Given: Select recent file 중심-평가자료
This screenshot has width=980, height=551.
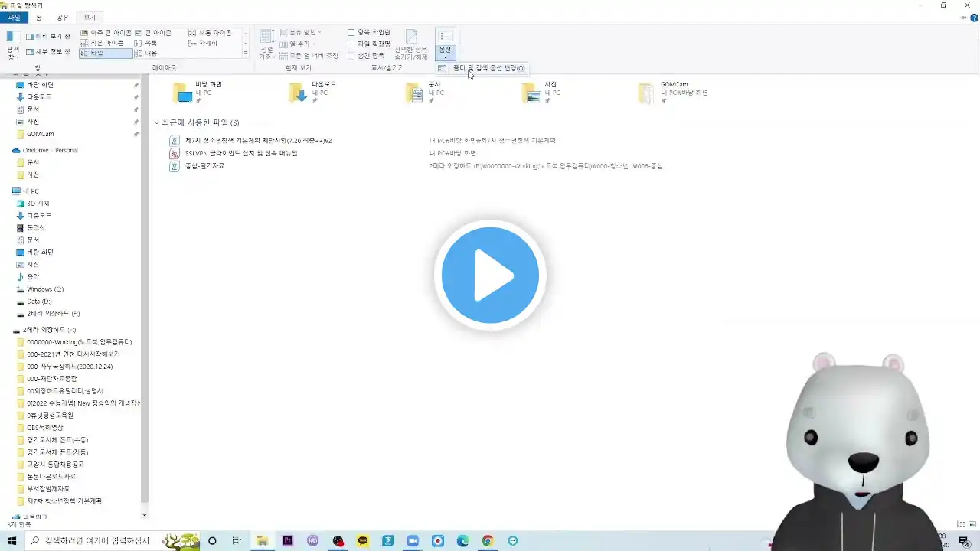Looking at the screenshot, I should pyautogui.click(x=197, y=166).
